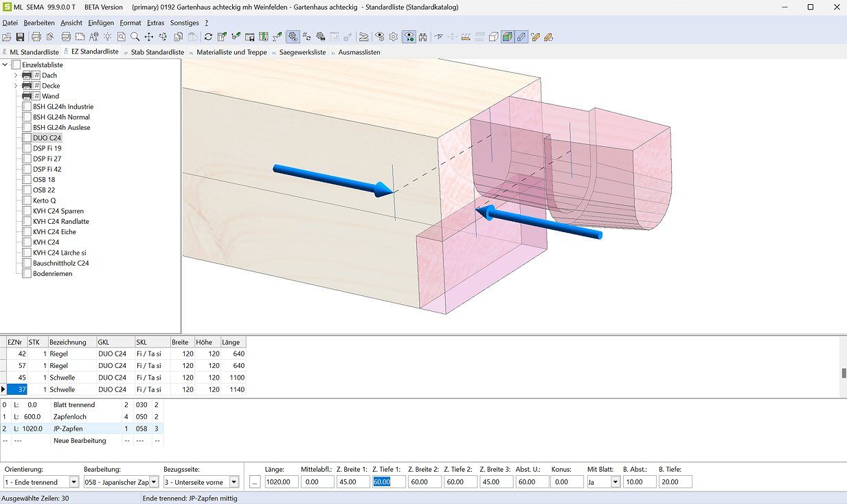The height and width of the screenshot is (504, 847).
Task: Select Wand in the tree
Action: point(51,96)
